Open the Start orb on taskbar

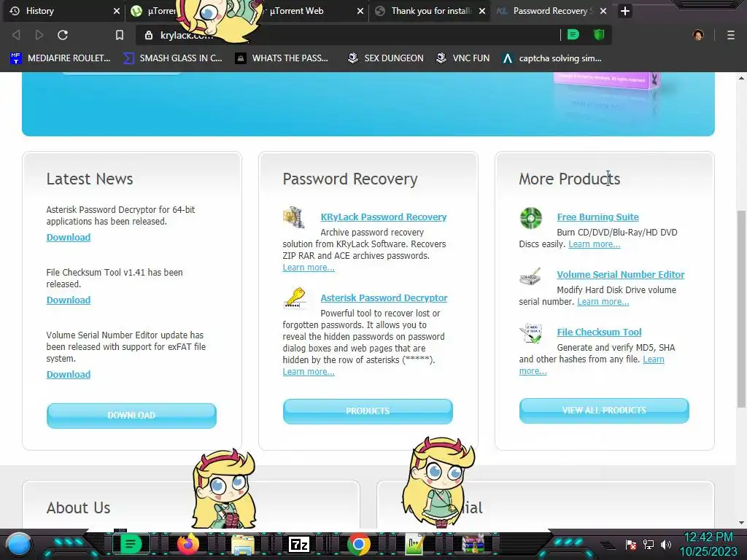click(x=19, y=544)
